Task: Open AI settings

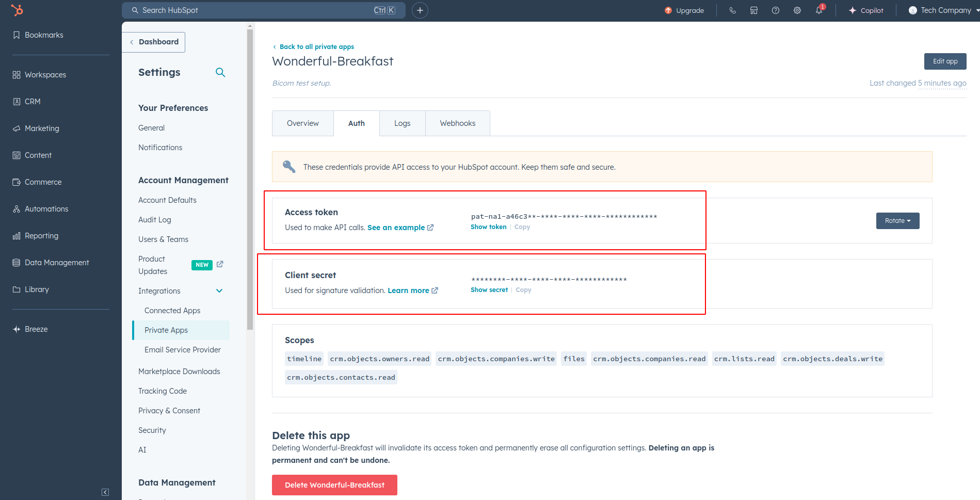Action: (x=142, y=450)
